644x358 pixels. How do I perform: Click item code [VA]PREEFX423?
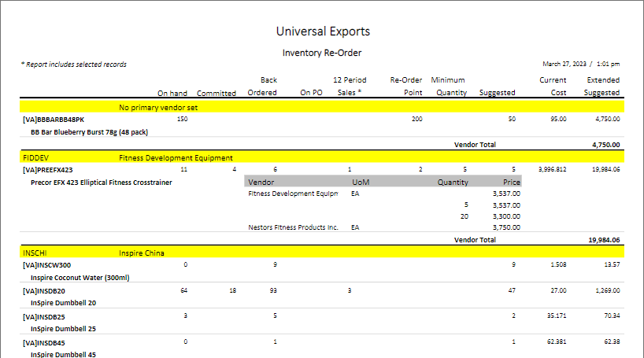pyautogui.click(x=48, y=170)
